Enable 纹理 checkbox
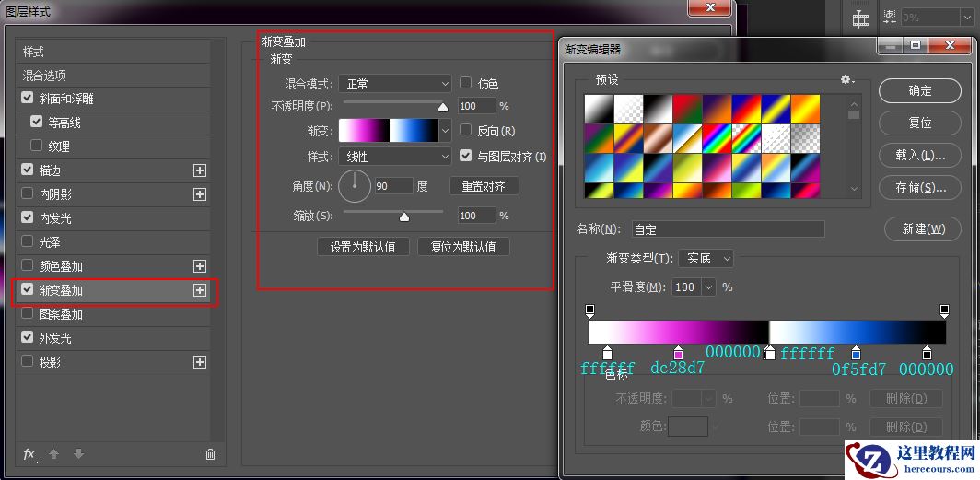This screenshot has width=980, height=480. (x=36, y=146)
